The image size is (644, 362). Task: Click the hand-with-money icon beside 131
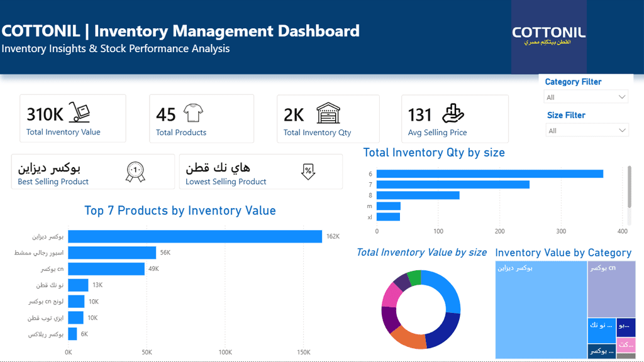pyautogui.click(x=453, y=113)
